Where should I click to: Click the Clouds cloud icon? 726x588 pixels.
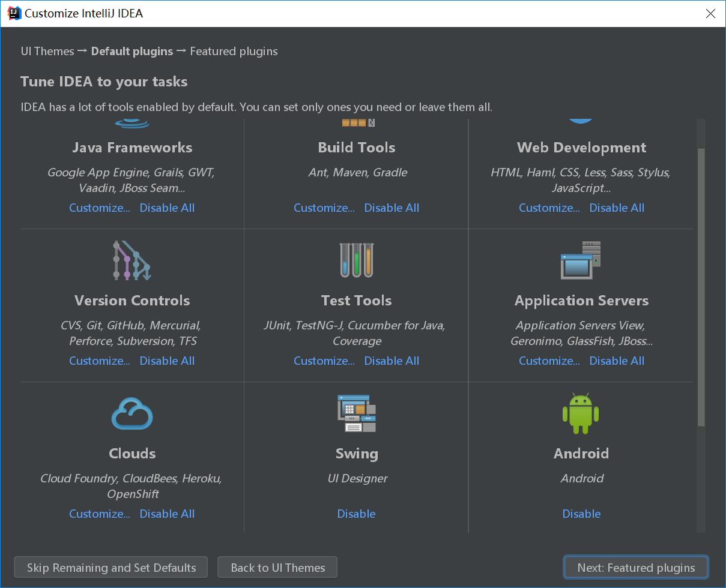[132, 414]
